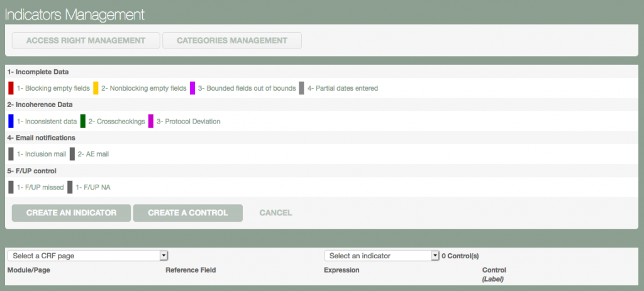The width and height of the screenshot is (644, 291).
Task: Open the Categories Management section
Action: [231, 41]
